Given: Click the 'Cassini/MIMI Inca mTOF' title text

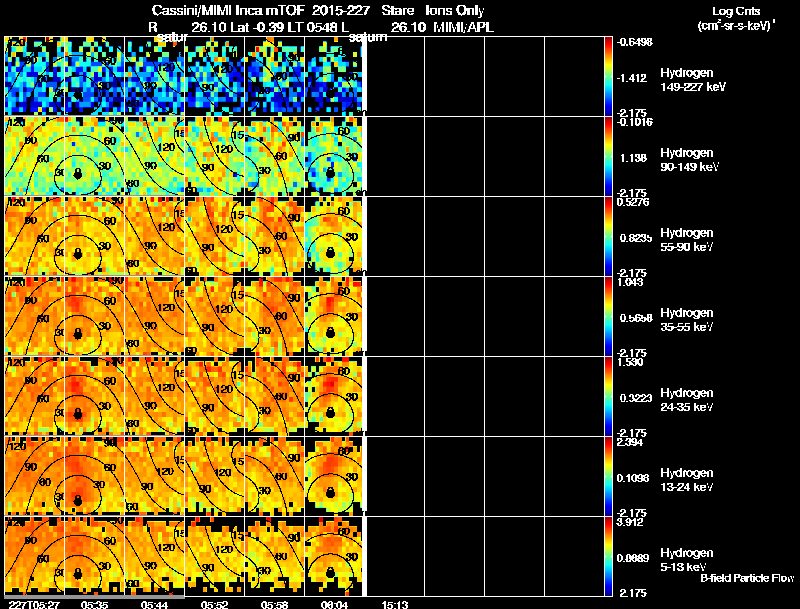Looking at the screenshot, I should pyautogui.click(x=228, y=11).
